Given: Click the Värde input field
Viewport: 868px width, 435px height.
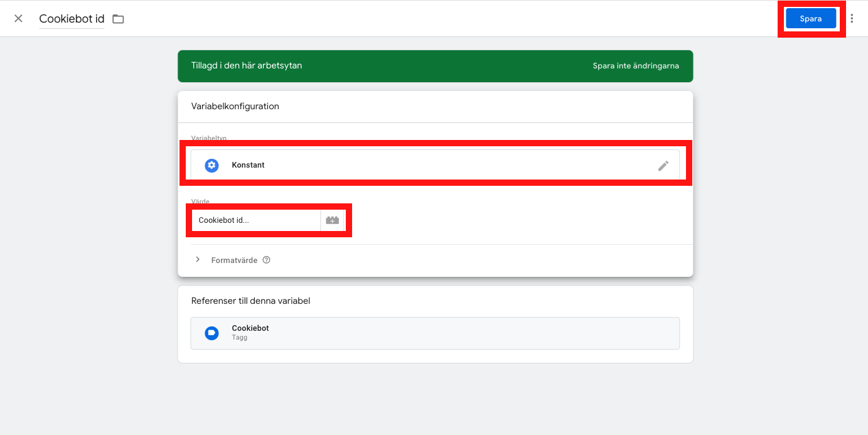Looking at the screenshot, I should pos(256,220).
